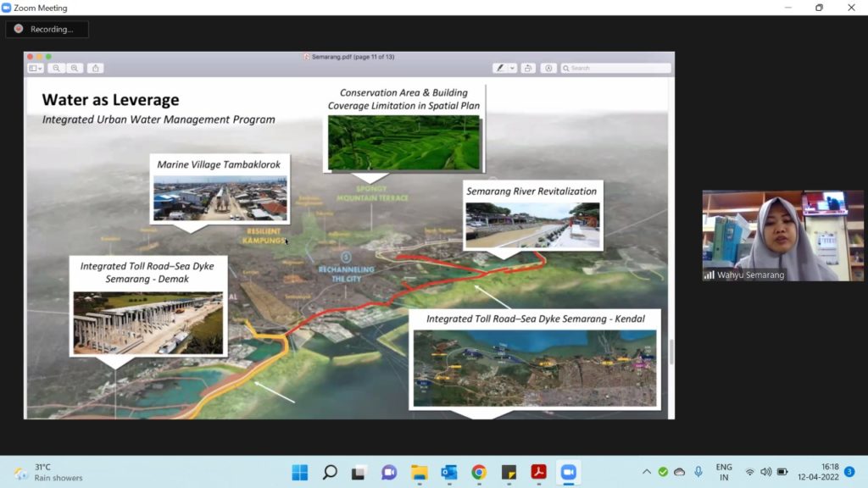The image size is (868, 488).
Task: Expand the sidebar view dropdown in Preview
Action: click(x=35, y=68)
